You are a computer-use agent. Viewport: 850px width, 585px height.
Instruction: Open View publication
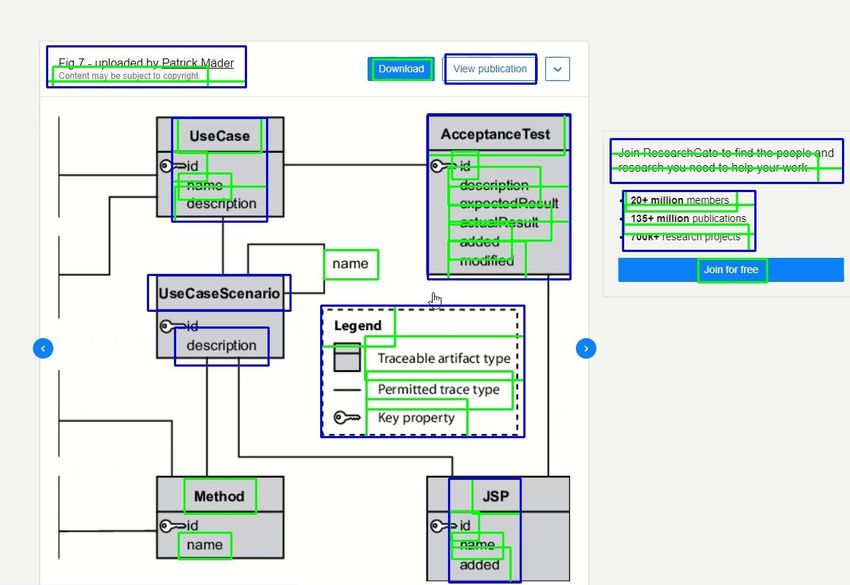coord(490,69)
